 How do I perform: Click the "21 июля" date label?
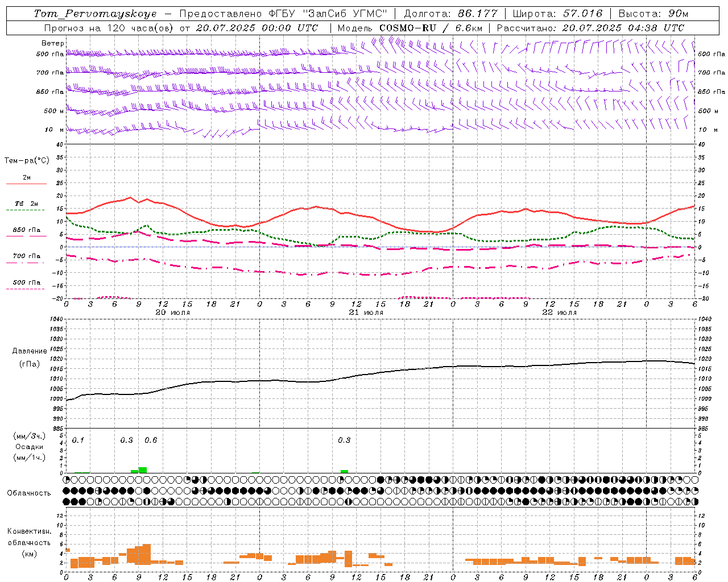(x=366, y=313)
